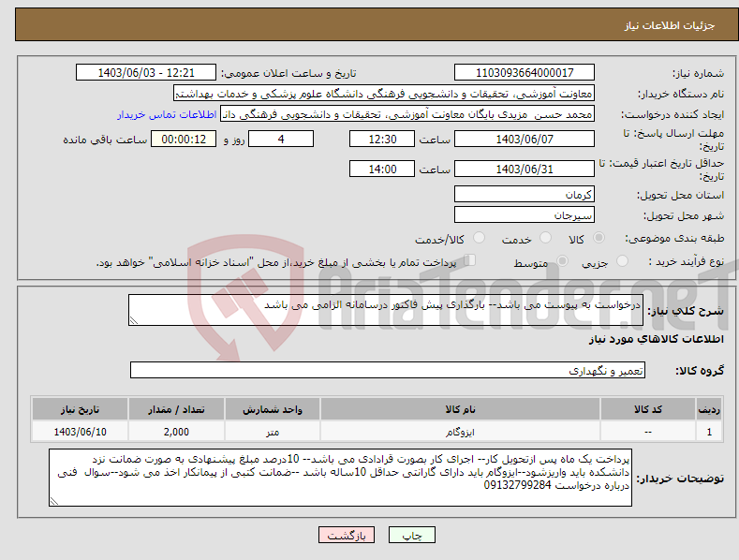The height and width of the screenshot is (560, 739).
Task: Click the quantity cell 2,000
Action: (x=176, y=432)
